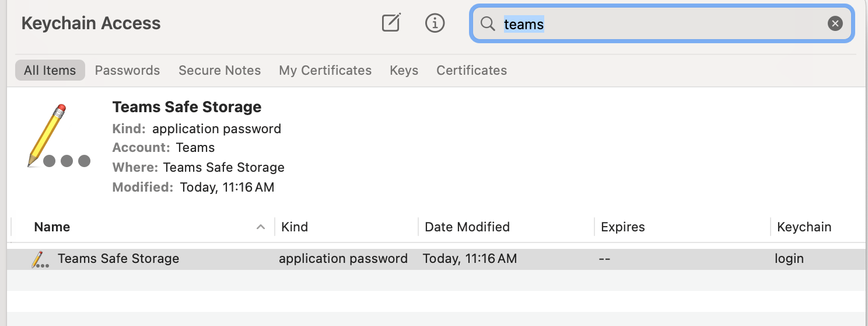Click the magnifying glass search icon
The height and width of the screenshot is (326, 868).
[488, 23]
